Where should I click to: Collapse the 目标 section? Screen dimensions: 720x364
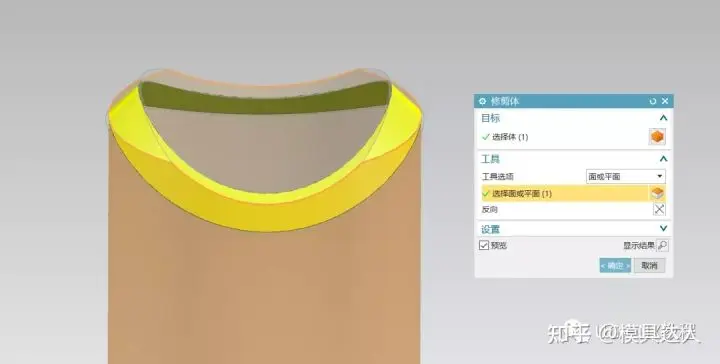pyautogui.click(x=663, y=118)
